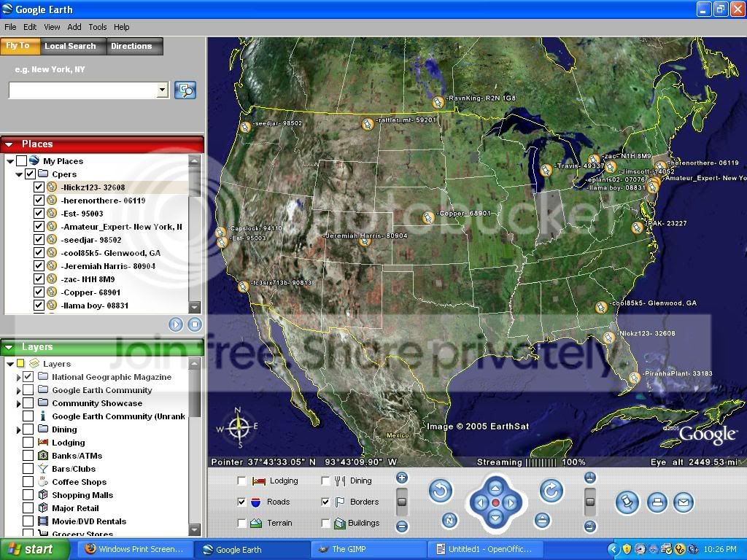The height and width of the screenshot is (560, 747).
Task: Click the Copper 68901 placemark pin on map
Action: [x=427, y=217]
